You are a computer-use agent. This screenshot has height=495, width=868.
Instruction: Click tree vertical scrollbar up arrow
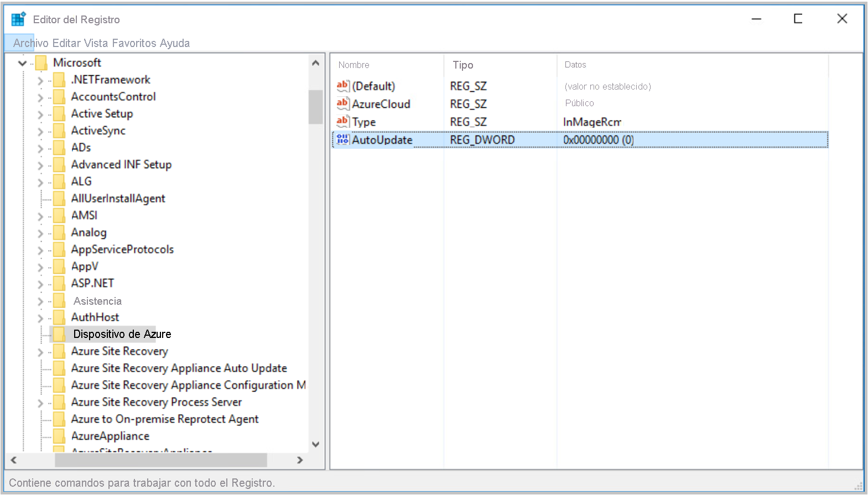tap(316, 62)
